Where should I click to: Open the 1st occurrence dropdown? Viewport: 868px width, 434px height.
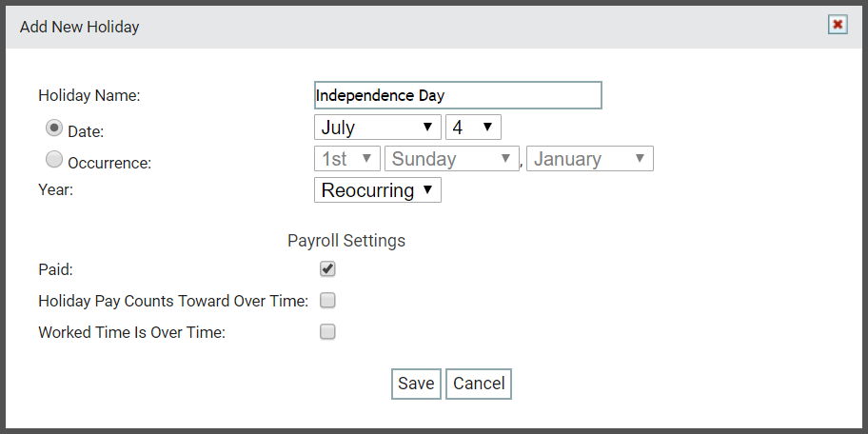click(347, 158)
